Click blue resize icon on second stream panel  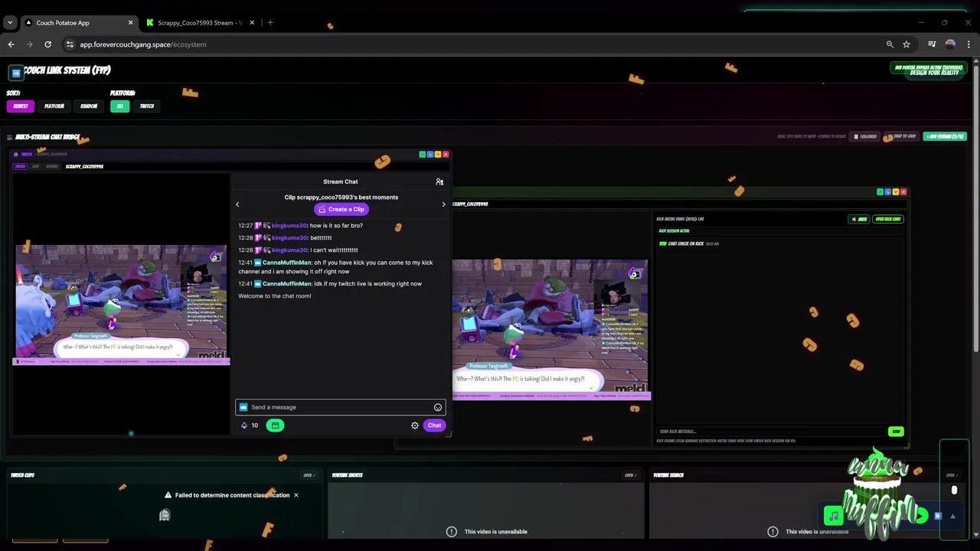click(887, 192)
